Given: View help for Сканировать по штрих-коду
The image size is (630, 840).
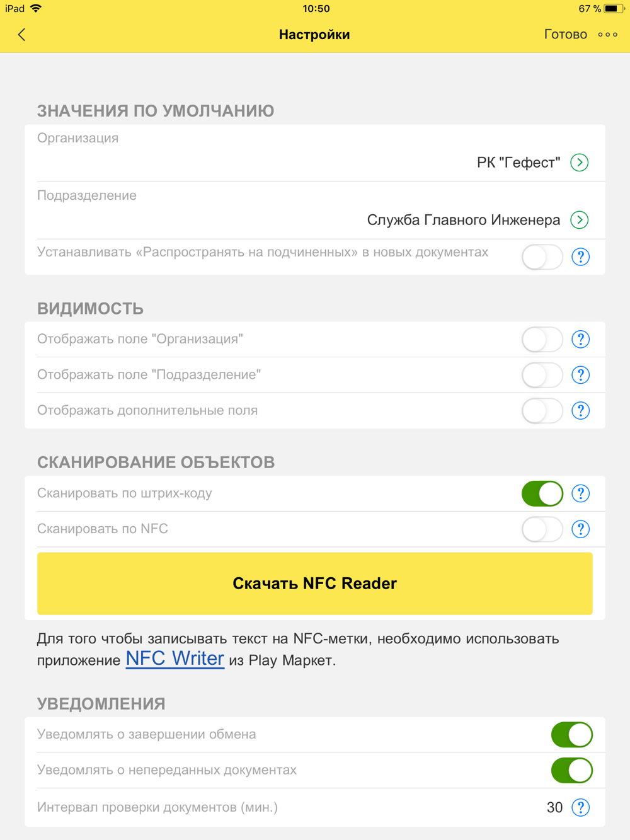Looking at the screenshot, I should pos(580,493).
